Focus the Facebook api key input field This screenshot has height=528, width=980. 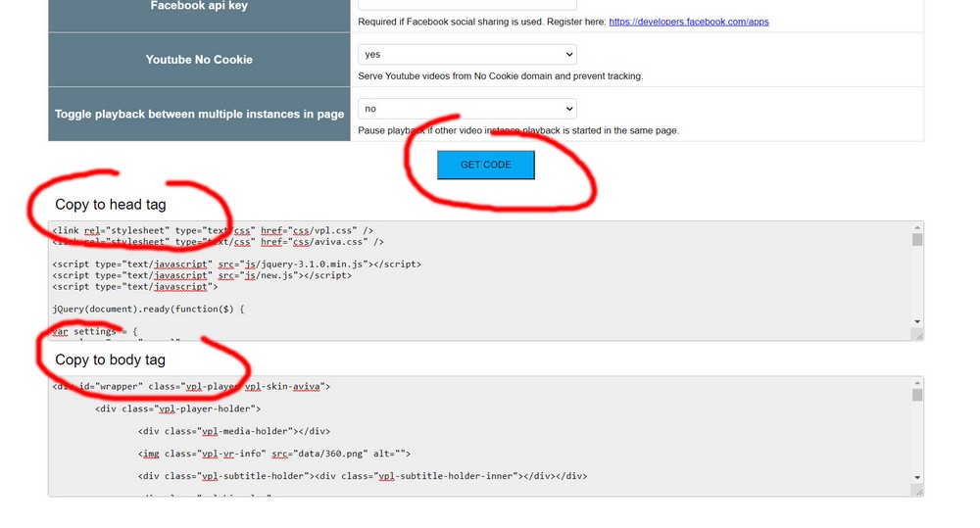click(x=466, y=5)
